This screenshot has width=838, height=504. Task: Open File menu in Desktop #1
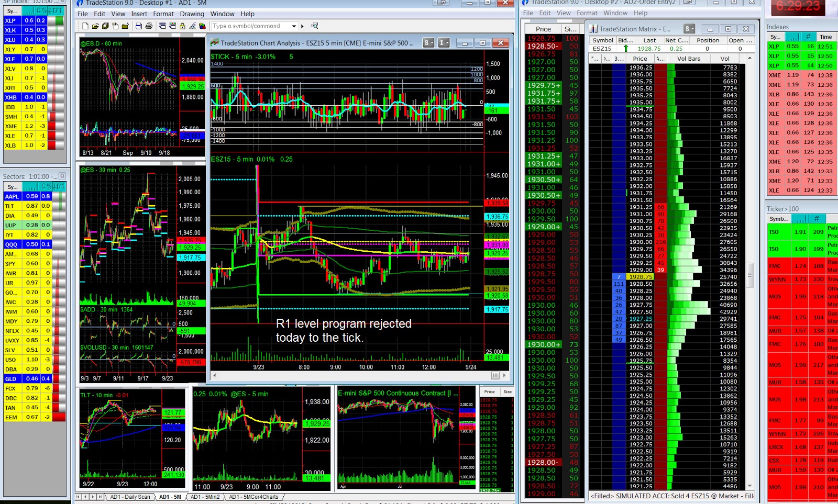pos(83,14)
